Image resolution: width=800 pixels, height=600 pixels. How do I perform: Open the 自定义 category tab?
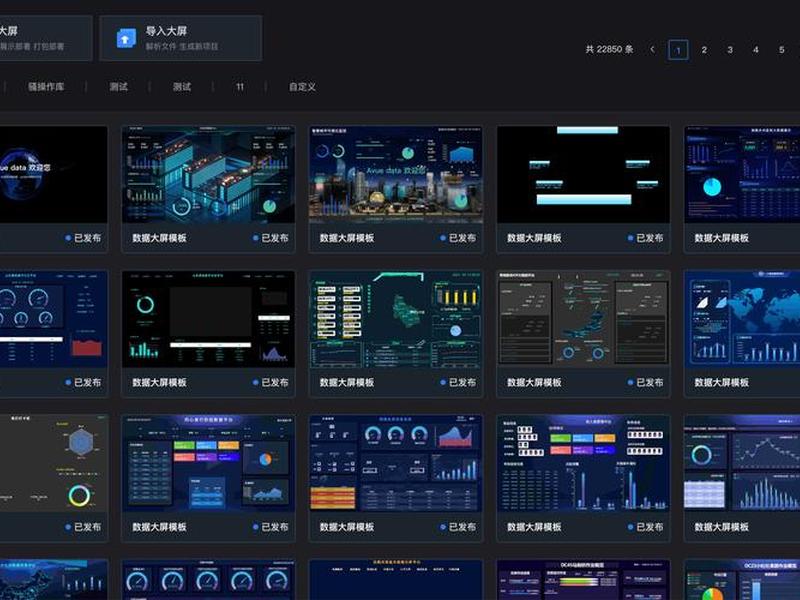[302, 87]
